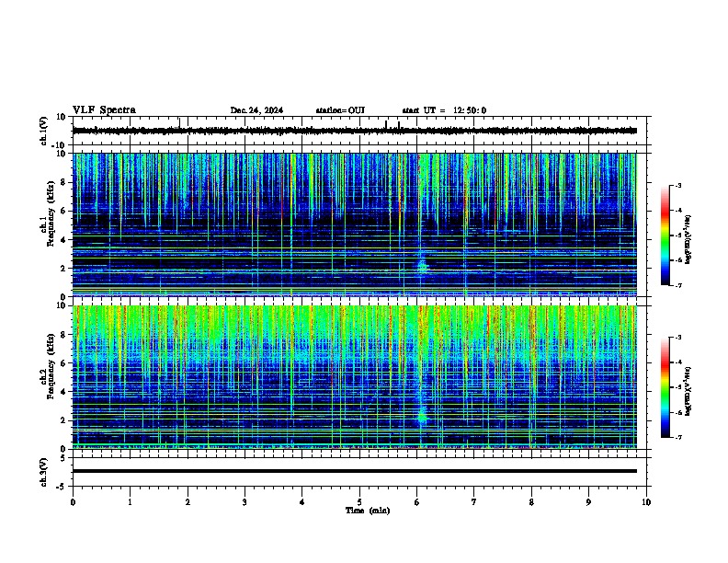Click the '2' kHz tick on ch.1 frequency axis
Image resolution: width=728 pixels, height=563 pixels.
[63, 268]
